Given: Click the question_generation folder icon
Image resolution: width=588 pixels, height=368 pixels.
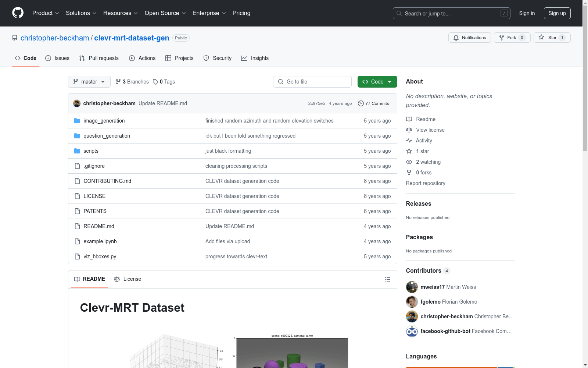Looking at the screenshot, I should pos(77,136).
